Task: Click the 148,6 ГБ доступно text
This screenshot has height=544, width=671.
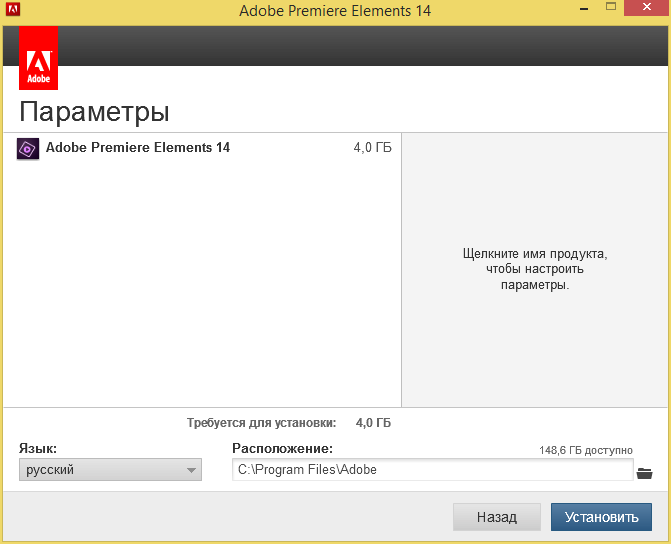Action: (586, 450)
